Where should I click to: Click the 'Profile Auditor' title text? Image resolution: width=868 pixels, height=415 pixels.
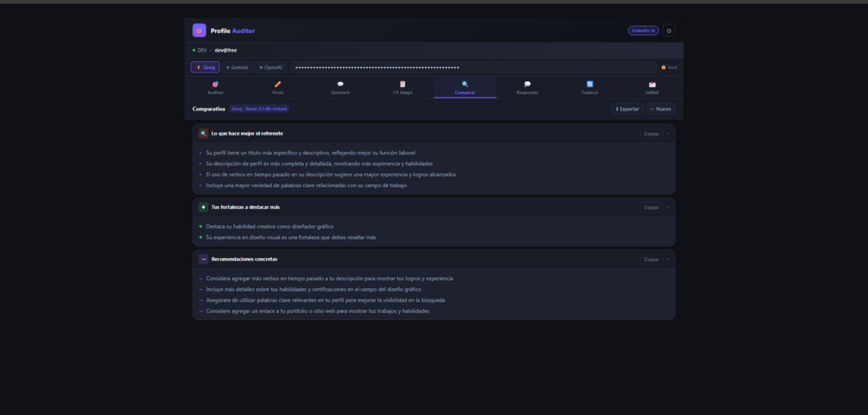pyautogui.click(x=232, y=31)
